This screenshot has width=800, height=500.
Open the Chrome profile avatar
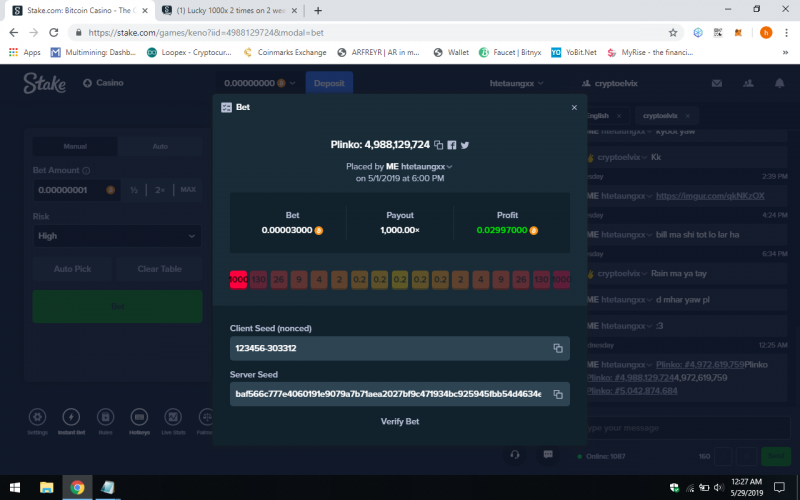766,33
